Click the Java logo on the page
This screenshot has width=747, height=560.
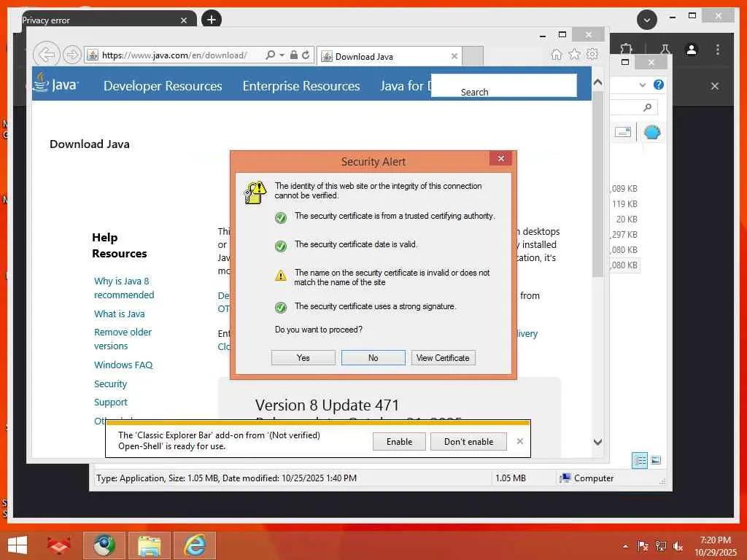tap(56, 83)
